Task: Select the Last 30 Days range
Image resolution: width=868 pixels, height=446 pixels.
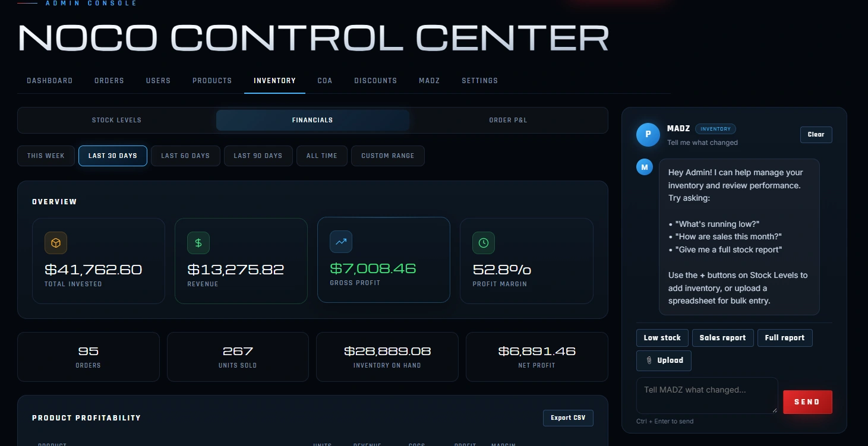Action: [113, 156]
